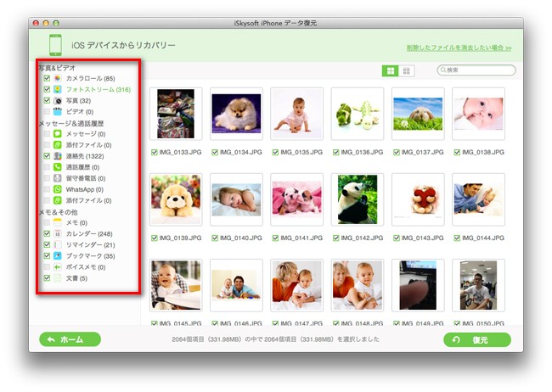Viewport: 552px width, 392px height.
Task: Uncheck the 写真 (32) checkbox
Action: click(x=47, y=101)
